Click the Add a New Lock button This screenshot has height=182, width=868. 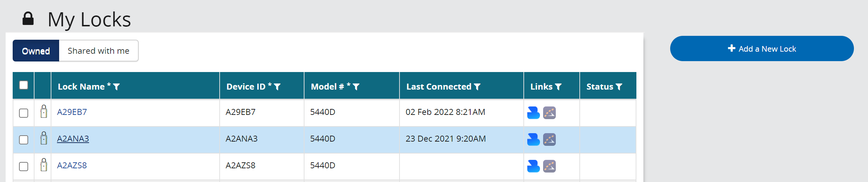(762, 49)
